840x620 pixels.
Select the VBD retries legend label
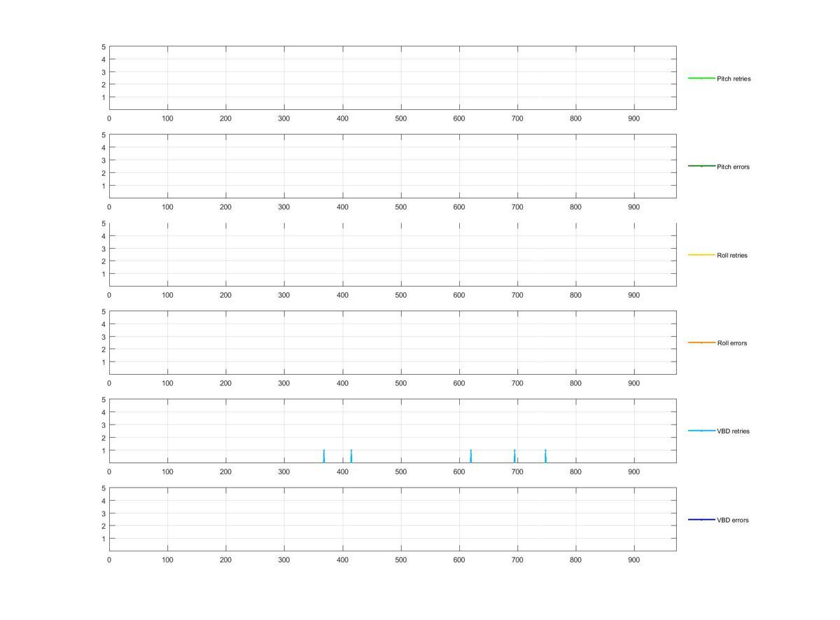click(733, 432)
